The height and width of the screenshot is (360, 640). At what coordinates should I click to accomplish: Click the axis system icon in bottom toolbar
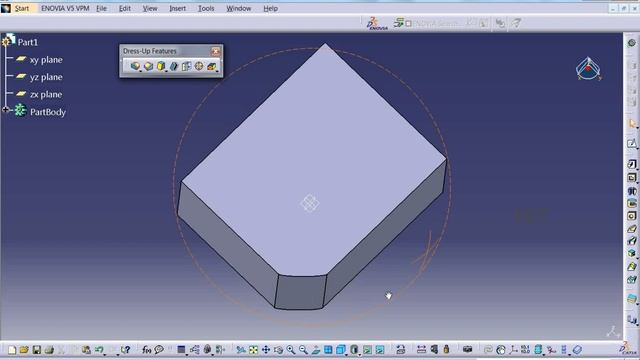click(513, 350)
